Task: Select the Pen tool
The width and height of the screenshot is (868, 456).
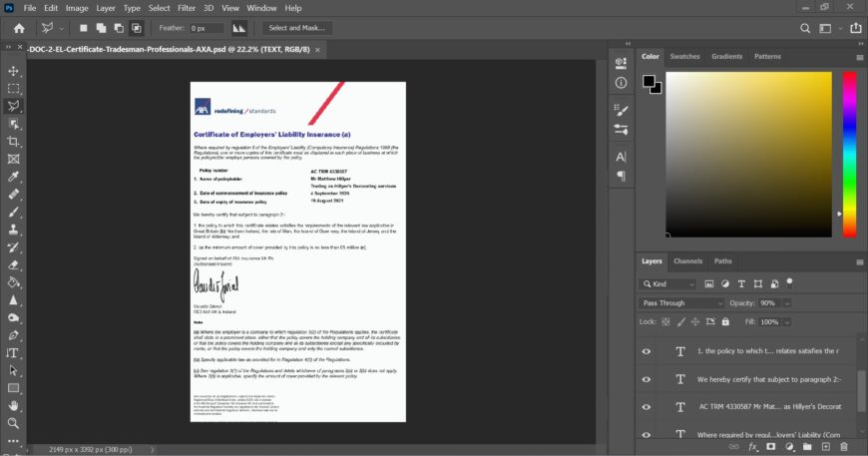Action: (13, 335)
